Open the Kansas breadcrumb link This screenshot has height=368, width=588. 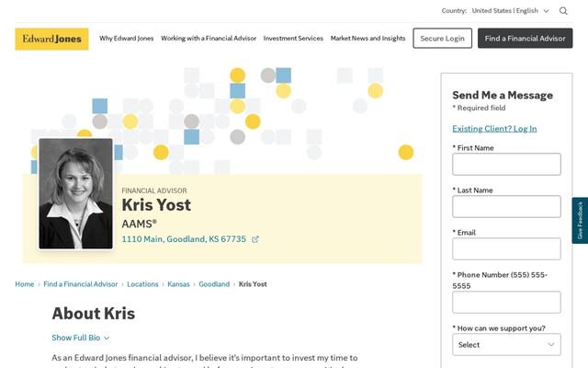click(178, 284)
